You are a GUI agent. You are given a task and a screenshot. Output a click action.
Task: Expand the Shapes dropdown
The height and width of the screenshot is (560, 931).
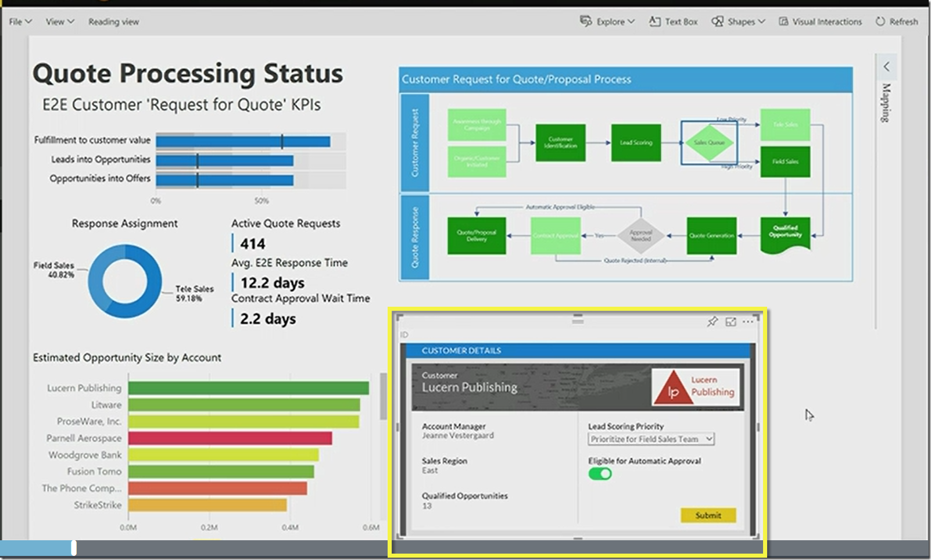point(739,21)
